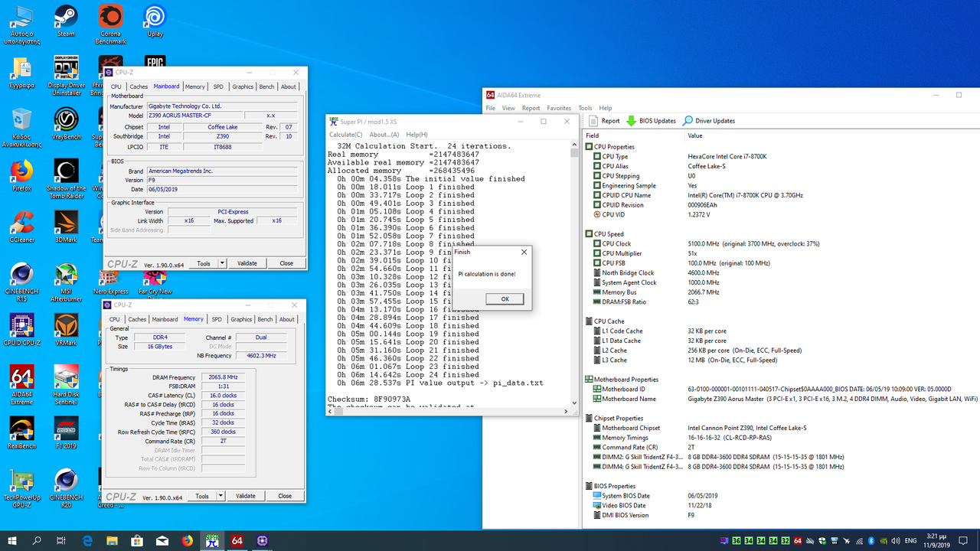
Task: Switch to CPU tab in Mainboard CPU-Z window
Action: pyautogui.click(x=116, y=86)
